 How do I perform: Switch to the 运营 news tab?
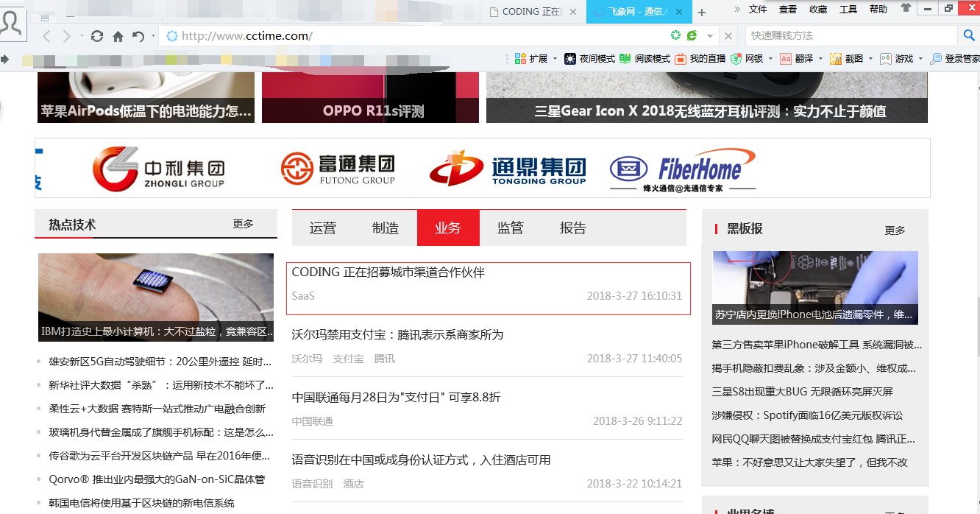pyautogui.click(x=322, y=228)
